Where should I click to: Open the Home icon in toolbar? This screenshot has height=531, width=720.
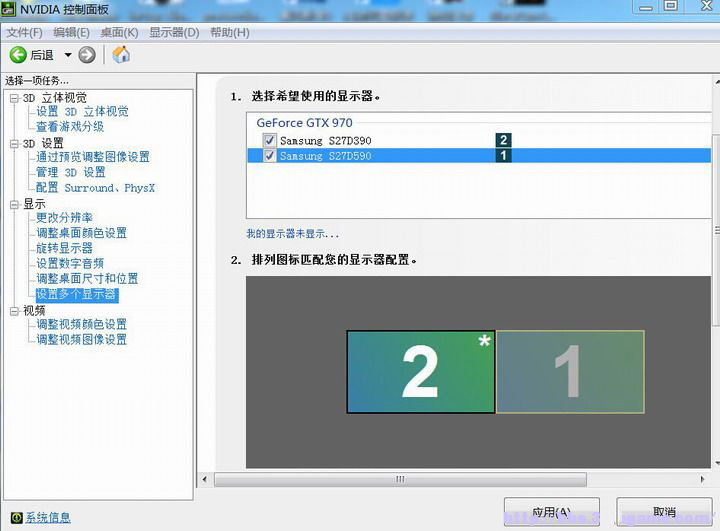click(121, 55)
